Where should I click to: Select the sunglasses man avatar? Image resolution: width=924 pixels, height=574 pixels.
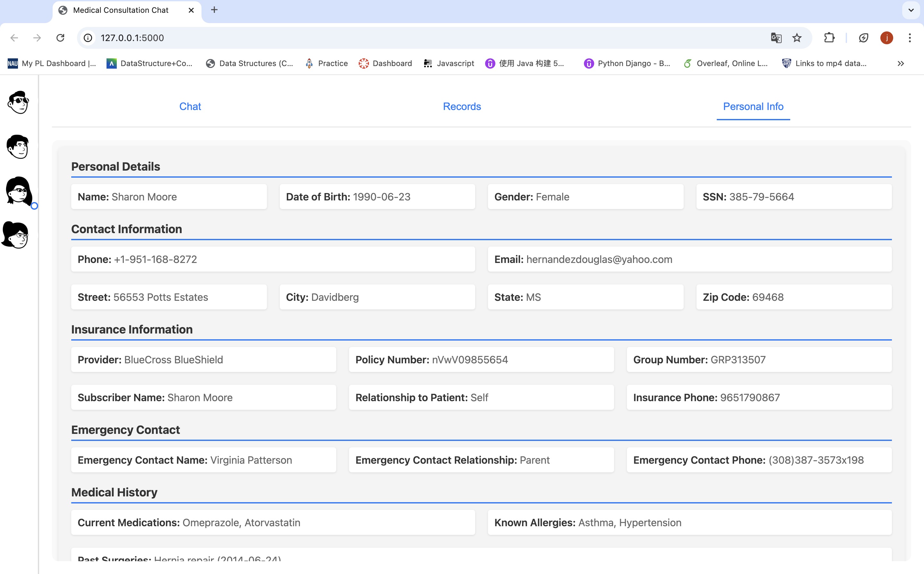click(x=18, y=103)
